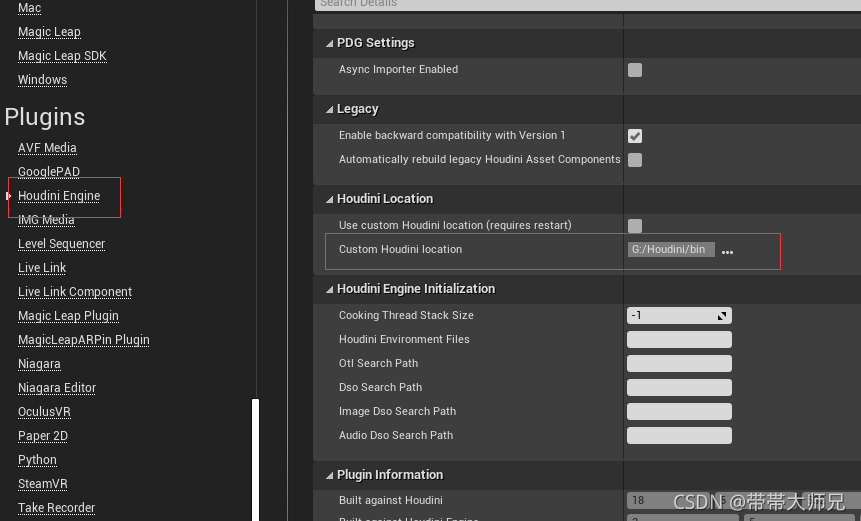Screen dimensions: 861x521
Task: Uncheck backward compatibility with Version 1
Action: point(635,136)
